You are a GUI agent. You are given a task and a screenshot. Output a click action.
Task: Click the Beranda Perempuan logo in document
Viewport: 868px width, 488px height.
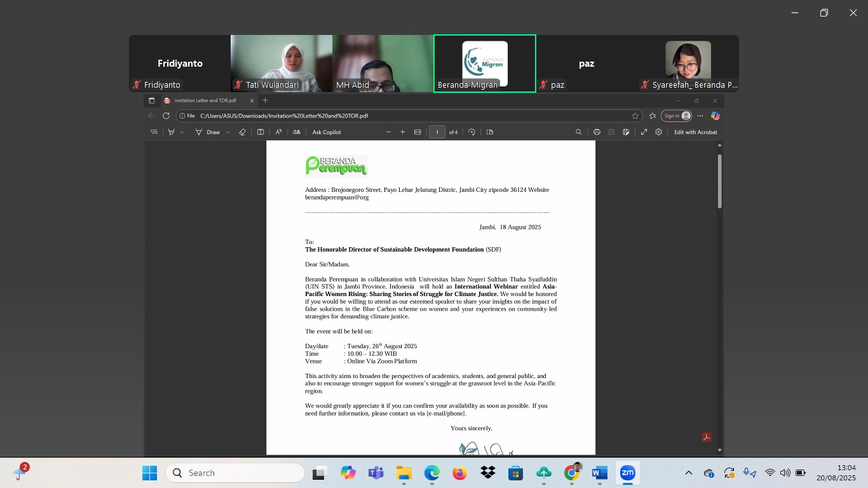336,165
